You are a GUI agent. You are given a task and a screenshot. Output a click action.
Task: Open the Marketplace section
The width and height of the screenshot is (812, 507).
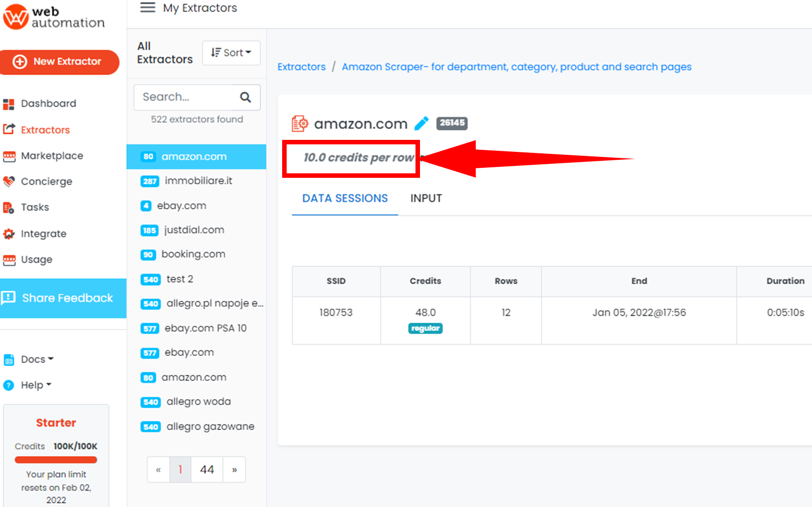(x=52, y=156)
